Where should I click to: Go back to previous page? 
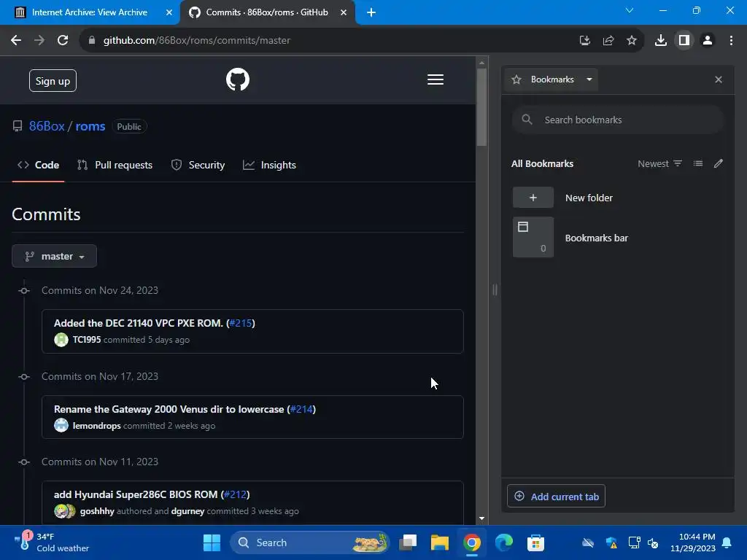[x=16, y=41]
